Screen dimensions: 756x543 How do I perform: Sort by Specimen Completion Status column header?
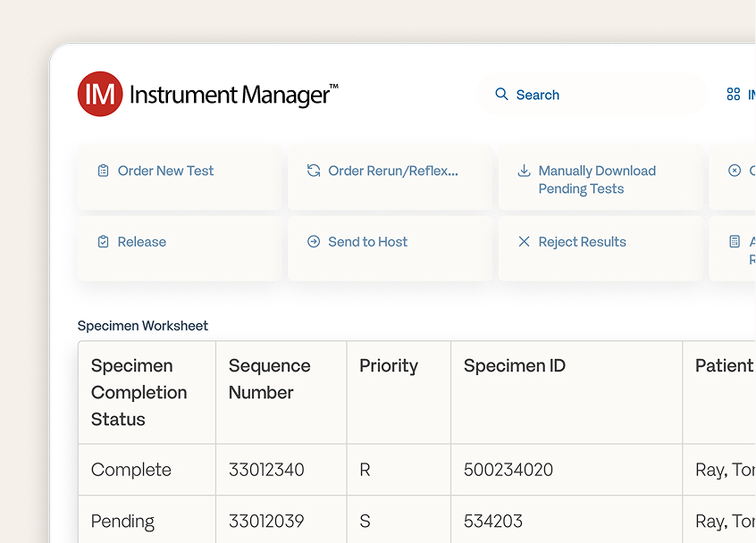[x=139, y=392]
